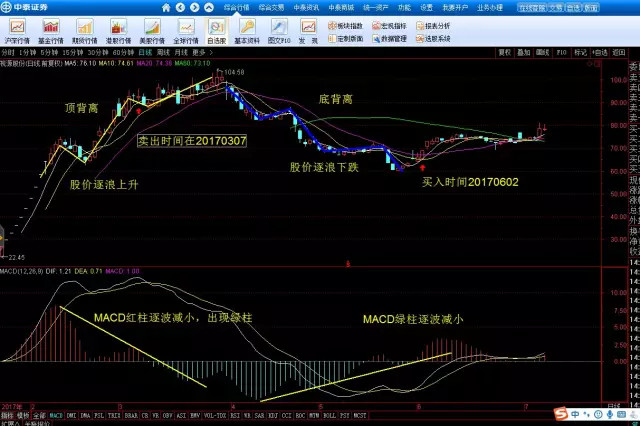The height and width of the screenshot is (426, 640).
Task: Open 功能 menu
Action: [x=404, y=7]
